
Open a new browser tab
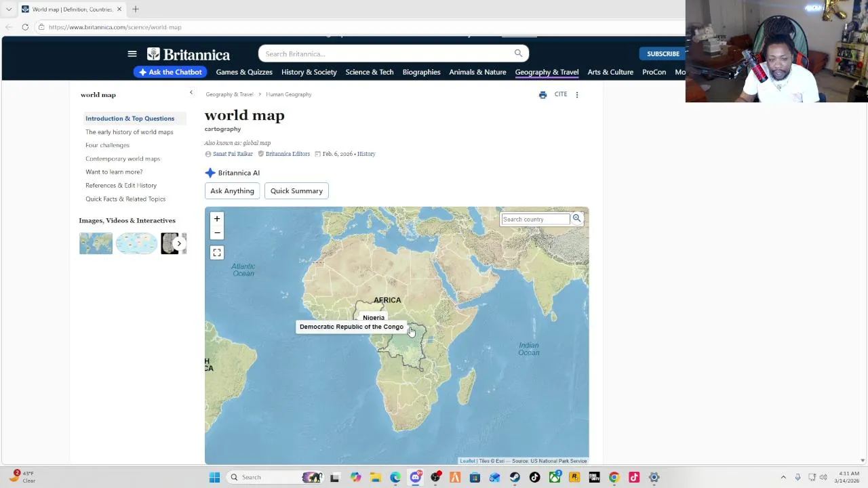(x=136, y=9)
